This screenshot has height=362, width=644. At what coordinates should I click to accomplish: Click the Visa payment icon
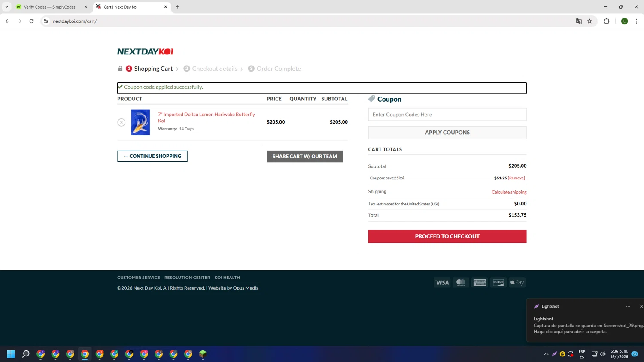click(442, 282)
